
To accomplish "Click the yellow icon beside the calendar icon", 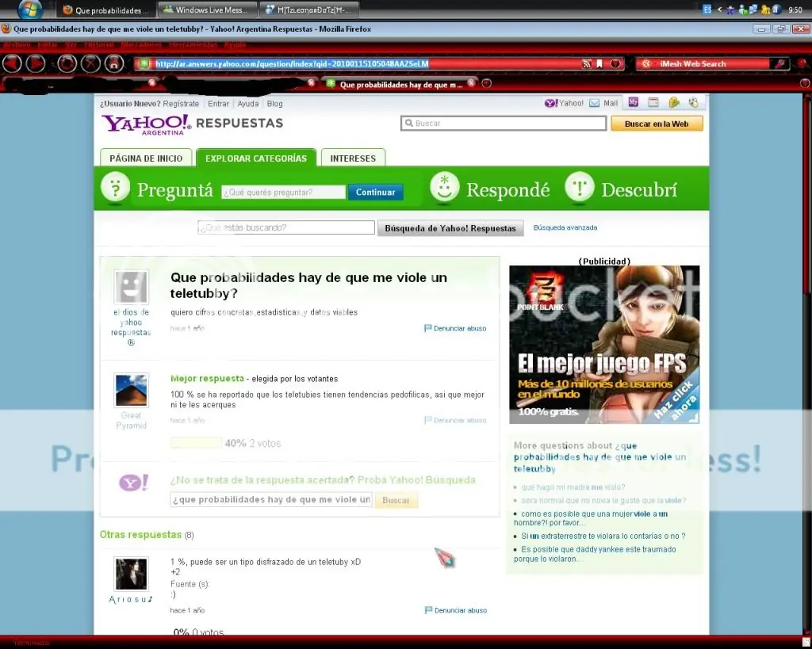I will [x=674, y=102].
